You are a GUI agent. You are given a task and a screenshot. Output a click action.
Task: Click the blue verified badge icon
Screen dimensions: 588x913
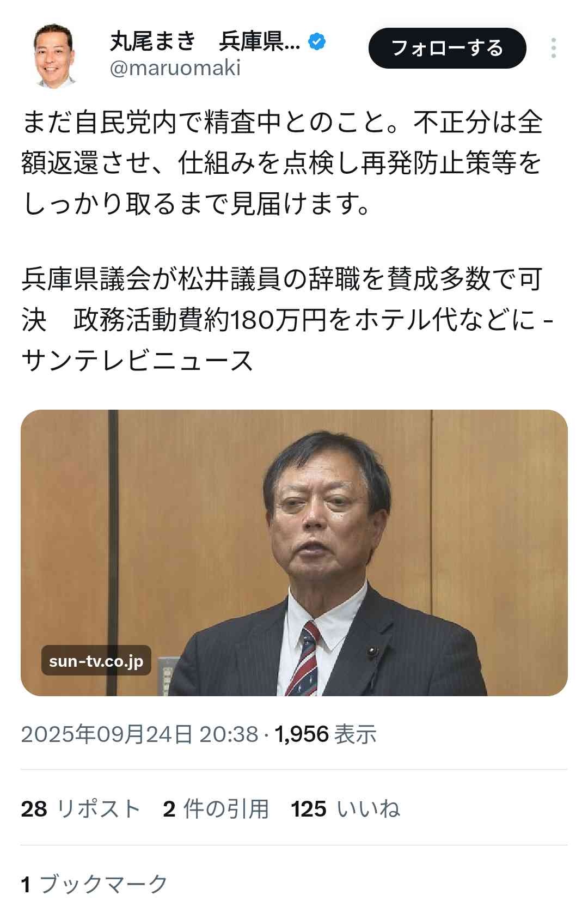[317, 41]
